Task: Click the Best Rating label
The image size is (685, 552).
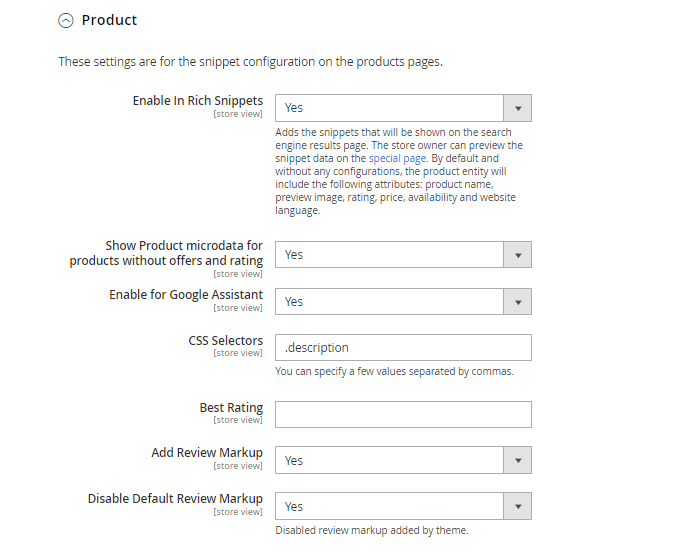Action: pos(231,408)
